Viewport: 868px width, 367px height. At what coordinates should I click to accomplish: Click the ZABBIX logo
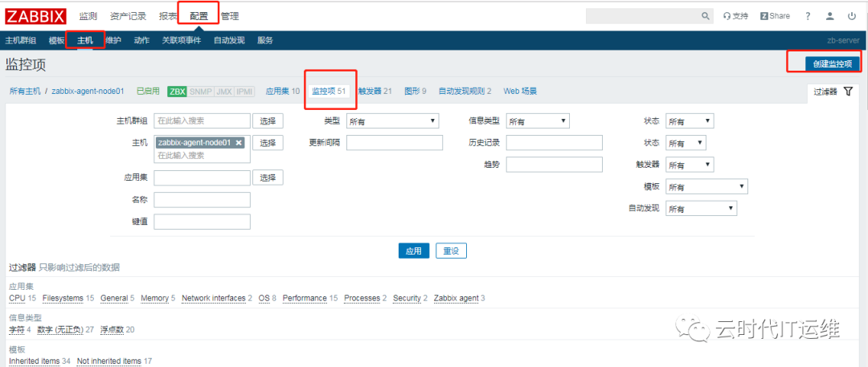(x=36, y=16)
